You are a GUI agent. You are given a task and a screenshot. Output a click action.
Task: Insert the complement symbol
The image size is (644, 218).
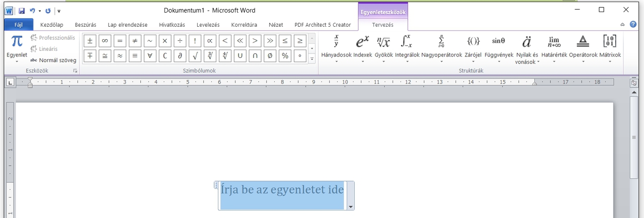[165, 56]
